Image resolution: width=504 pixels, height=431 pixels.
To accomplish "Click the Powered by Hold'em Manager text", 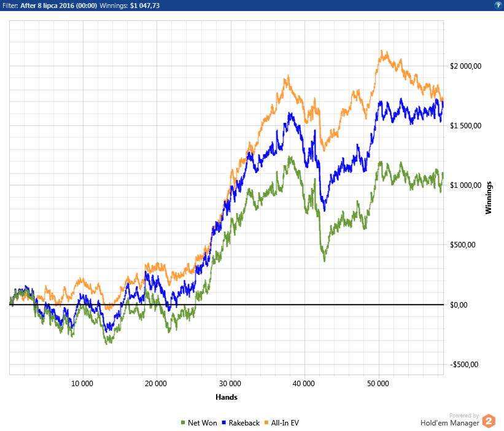I will (450, 420).
